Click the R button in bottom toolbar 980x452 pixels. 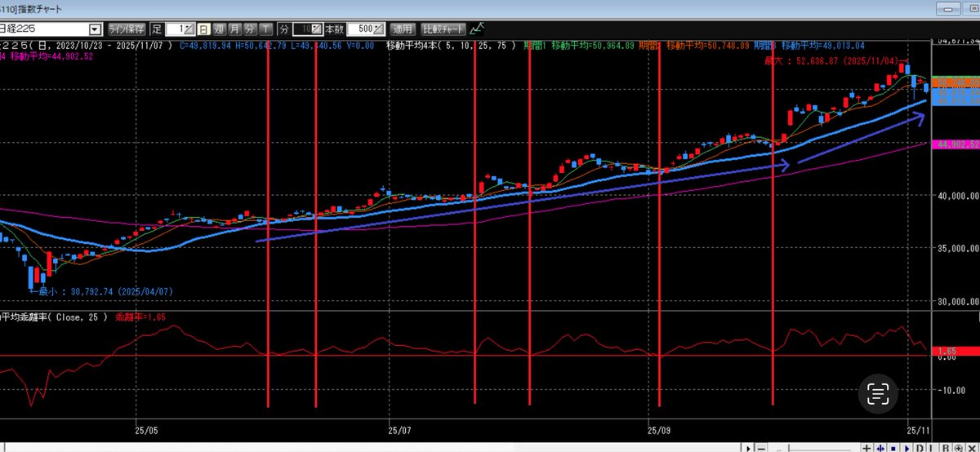pos(945,447)
